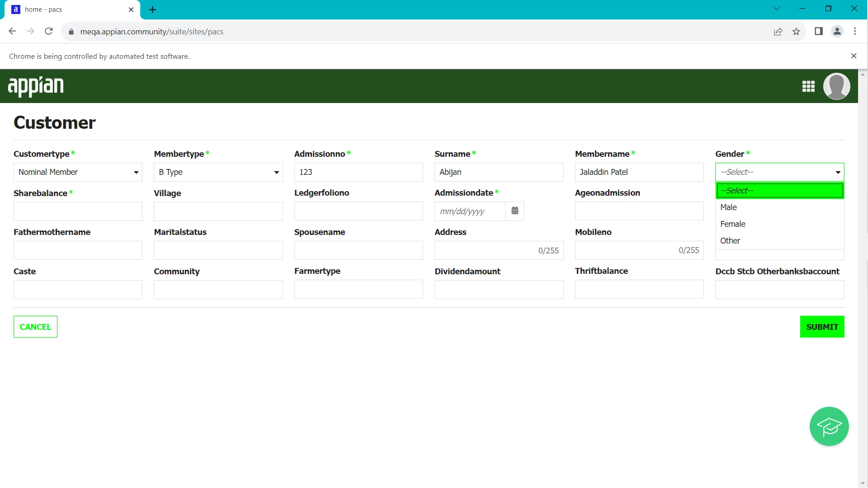Choose Female in the Gender list
Viewport: 868px width, 488px height.
(779, 224)
